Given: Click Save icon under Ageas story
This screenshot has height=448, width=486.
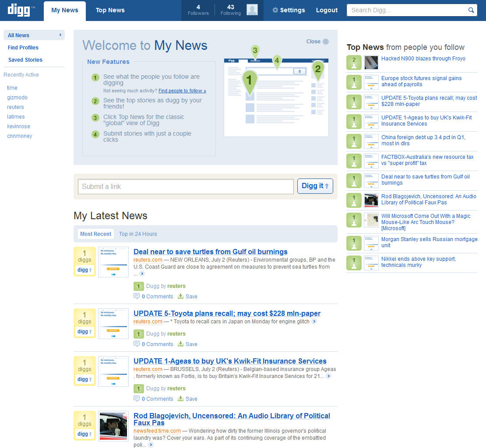Looking at the screenshot, I should [180, 399].
